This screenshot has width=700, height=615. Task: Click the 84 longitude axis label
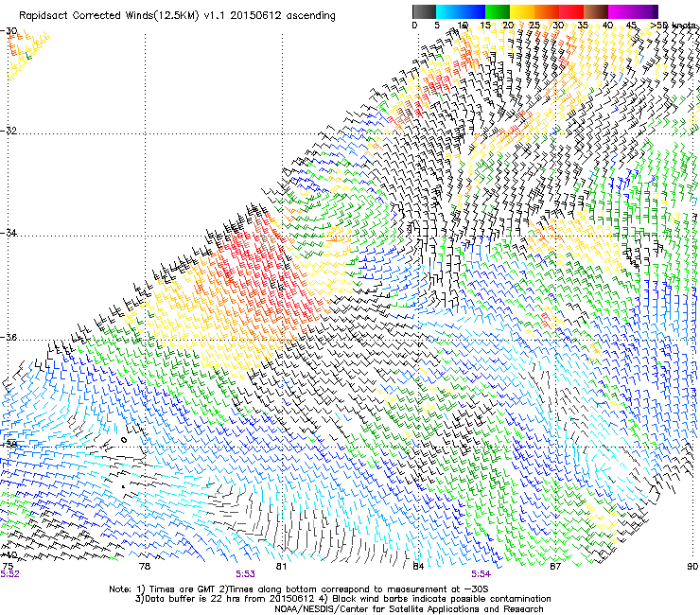[418, 567]
